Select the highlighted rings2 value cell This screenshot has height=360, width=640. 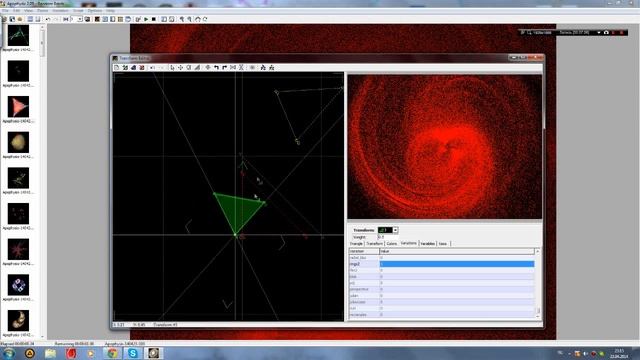click(457, 264)
